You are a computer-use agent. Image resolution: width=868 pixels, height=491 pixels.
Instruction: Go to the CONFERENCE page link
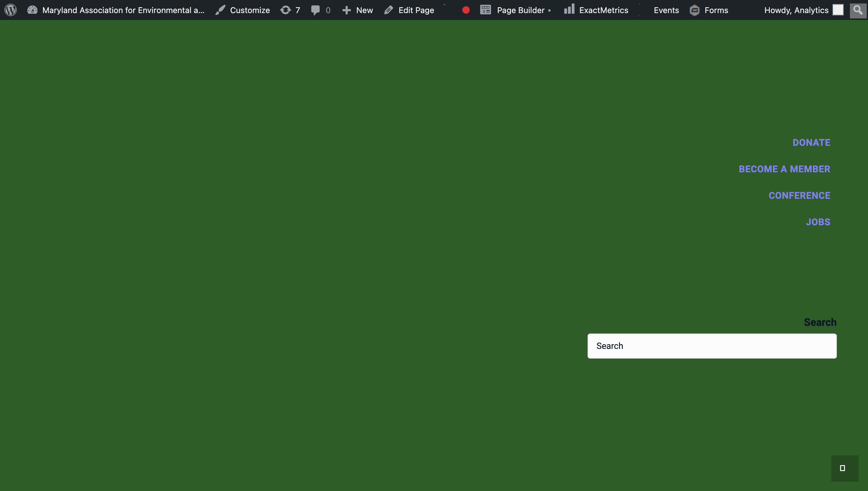tap(799, 196)
